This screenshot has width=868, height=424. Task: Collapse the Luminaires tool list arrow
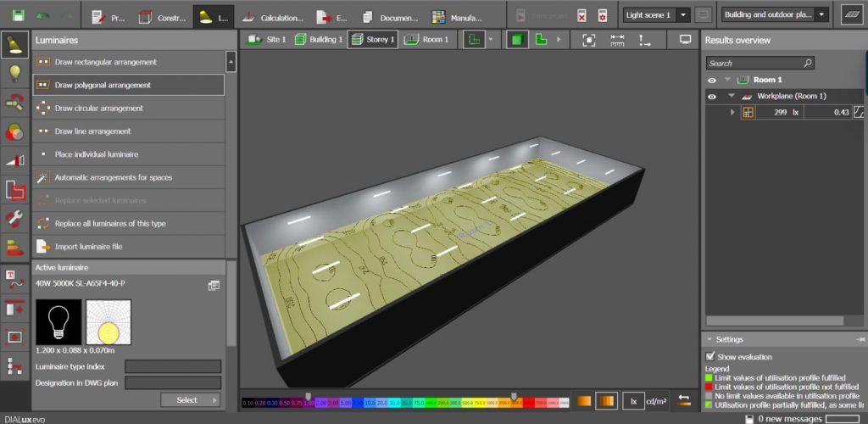tap(231, 61)
